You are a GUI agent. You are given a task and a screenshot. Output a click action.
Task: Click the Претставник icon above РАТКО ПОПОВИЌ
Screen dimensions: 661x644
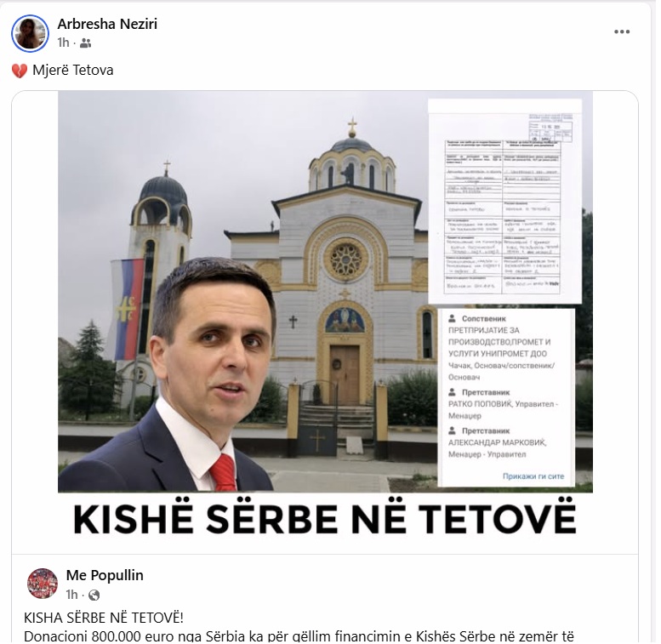click(x=452, y=392)
